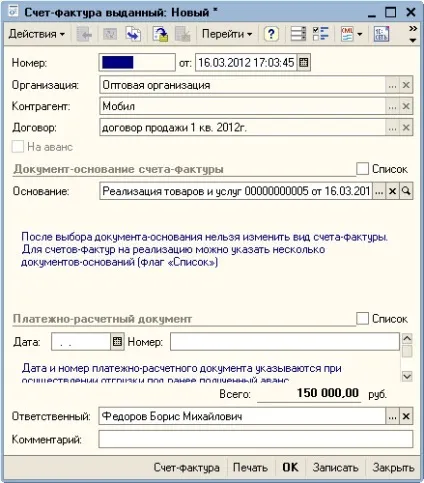Maximize the Счет-фактура window
Viewport: 424px width, 483px height.
click(x=391, y=12)
